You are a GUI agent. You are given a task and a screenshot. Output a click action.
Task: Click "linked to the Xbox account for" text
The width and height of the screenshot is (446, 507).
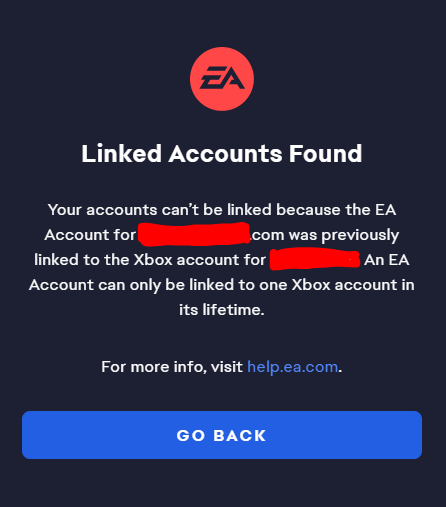(150, 260)
